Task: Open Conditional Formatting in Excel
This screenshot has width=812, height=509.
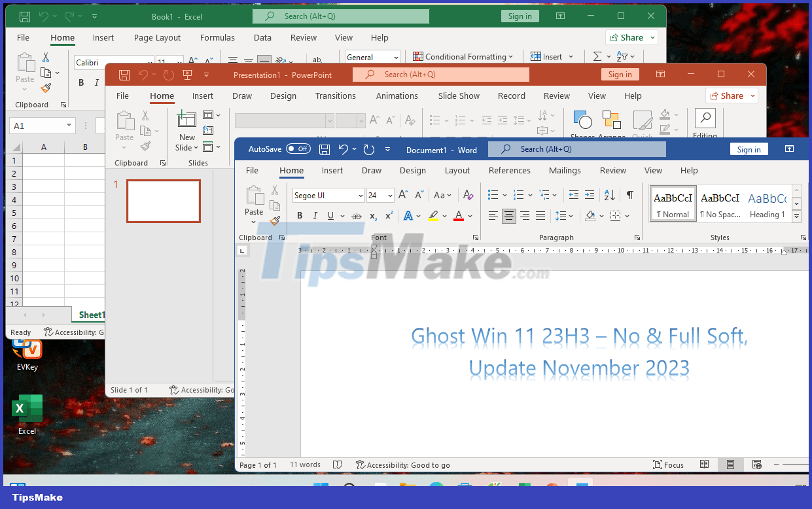Action: pyautogui.click(x=464, y=57)
